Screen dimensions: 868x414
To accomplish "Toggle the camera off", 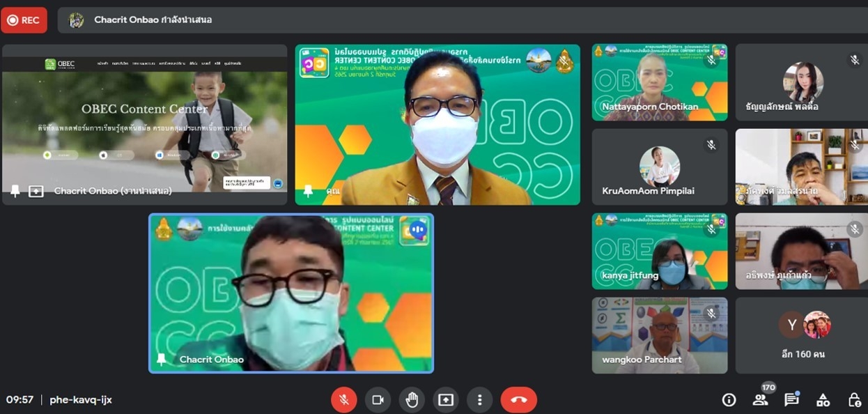I will tap(378, 399).
